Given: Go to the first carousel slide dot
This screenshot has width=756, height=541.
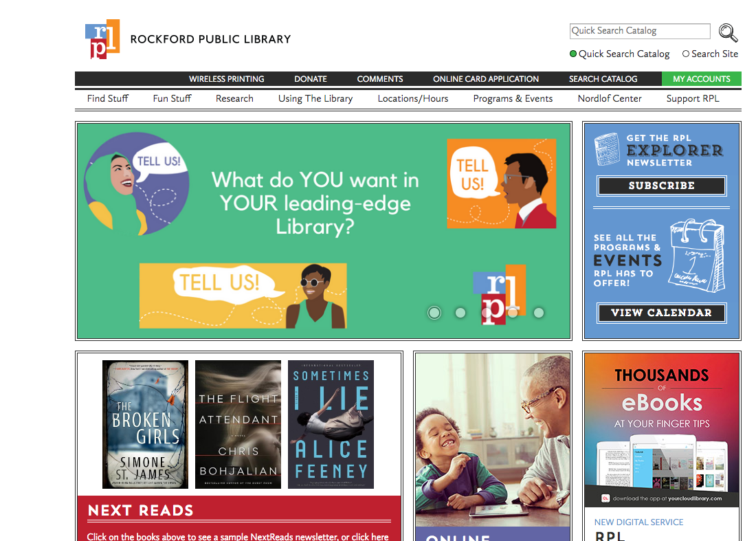Looking at the screenshot, I should tap(434, 313).
